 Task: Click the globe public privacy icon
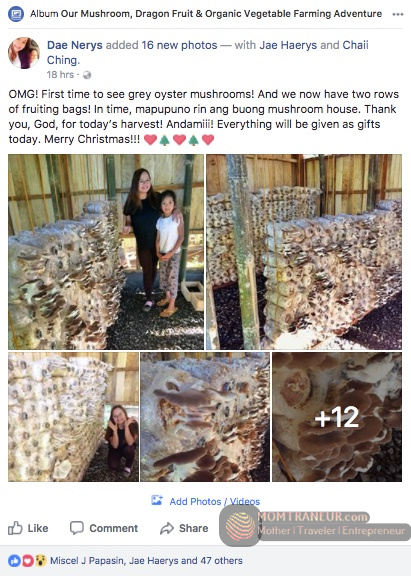click(x=87, y=75)
